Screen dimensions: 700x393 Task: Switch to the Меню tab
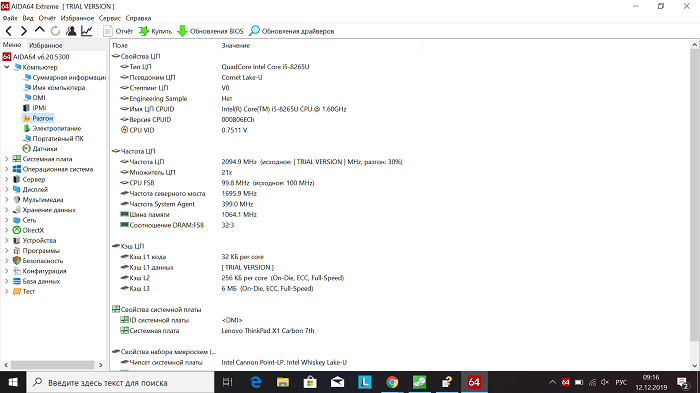coord(12,45)
